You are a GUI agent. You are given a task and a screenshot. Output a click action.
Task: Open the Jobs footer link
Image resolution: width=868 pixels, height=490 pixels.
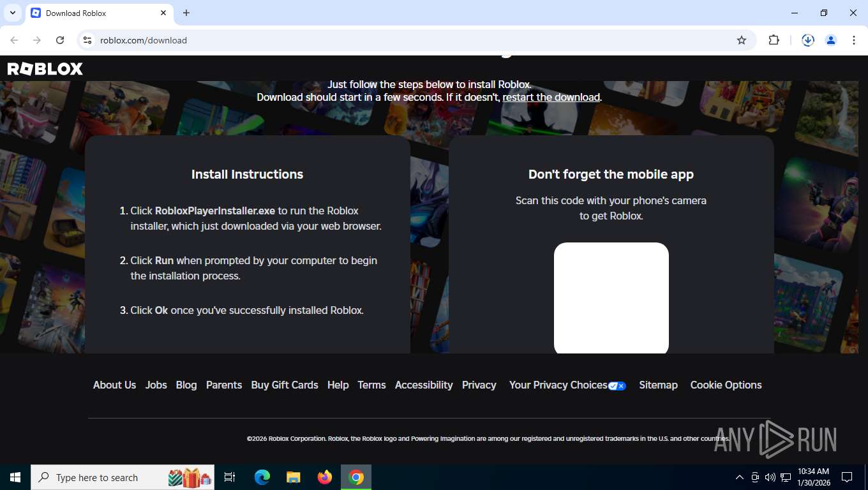156,385
